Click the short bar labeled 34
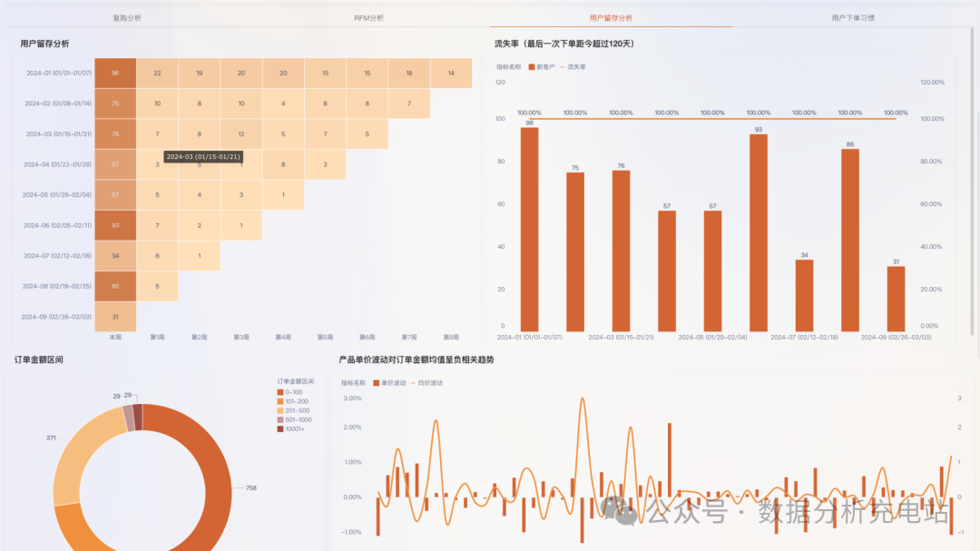The width and height of the screenshot is (980, 551). [x=804, y=295]
